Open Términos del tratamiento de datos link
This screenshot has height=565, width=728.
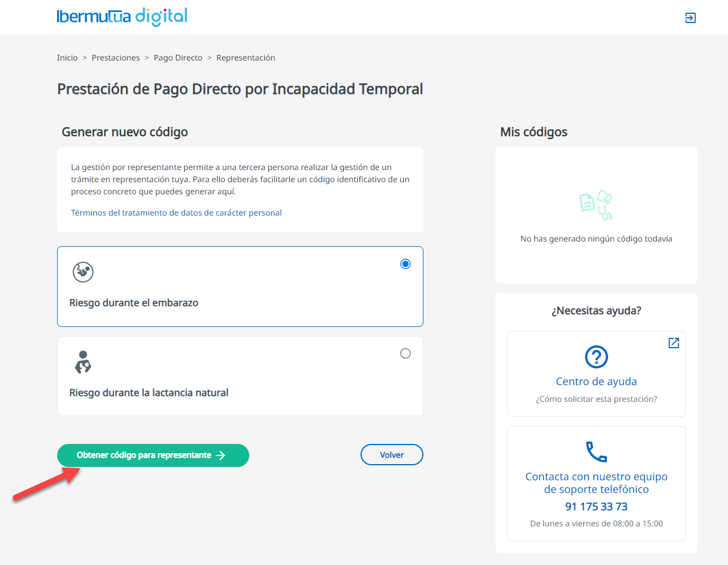[x=176, y=213]
